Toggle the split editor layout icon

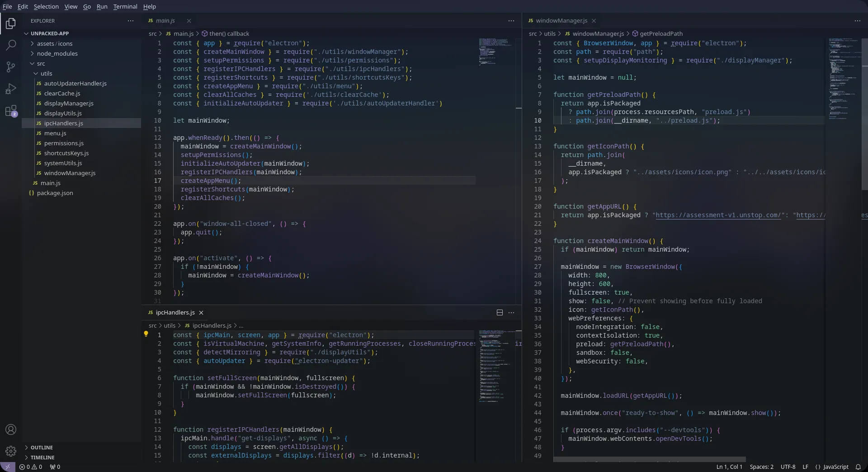[x=500, y=312]
